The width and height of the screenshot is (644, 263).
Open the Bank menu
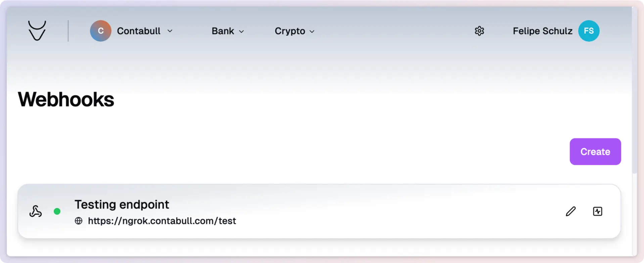(x=228, y=31)
